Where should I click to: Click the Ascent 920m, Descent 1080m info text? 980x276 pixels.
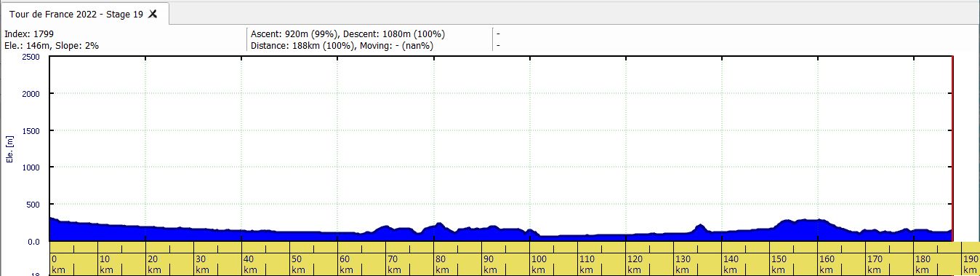pyautogui.click(x=348, y=34)
